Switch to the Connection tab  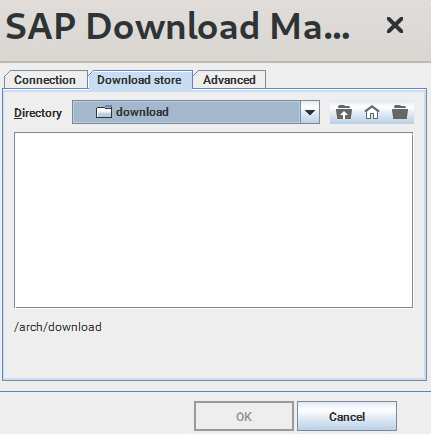(45, 80)
